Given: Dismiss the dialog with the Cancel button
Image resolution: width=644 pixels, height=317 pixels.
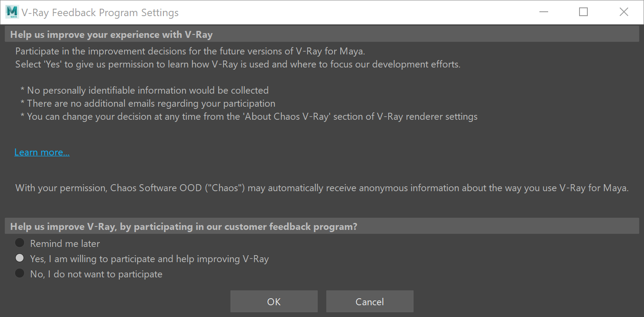Looking at the screenshot, I should (369, 302).
